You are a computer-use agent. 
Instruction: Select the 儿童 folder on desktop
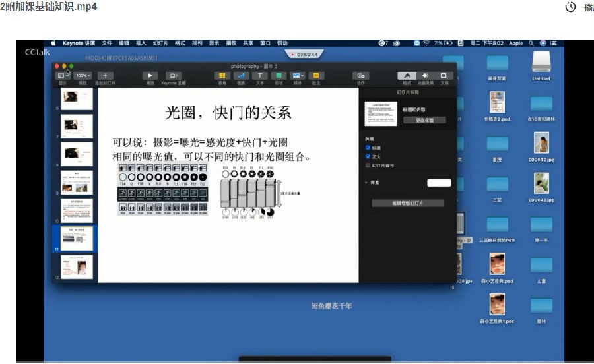click(541, 265)
